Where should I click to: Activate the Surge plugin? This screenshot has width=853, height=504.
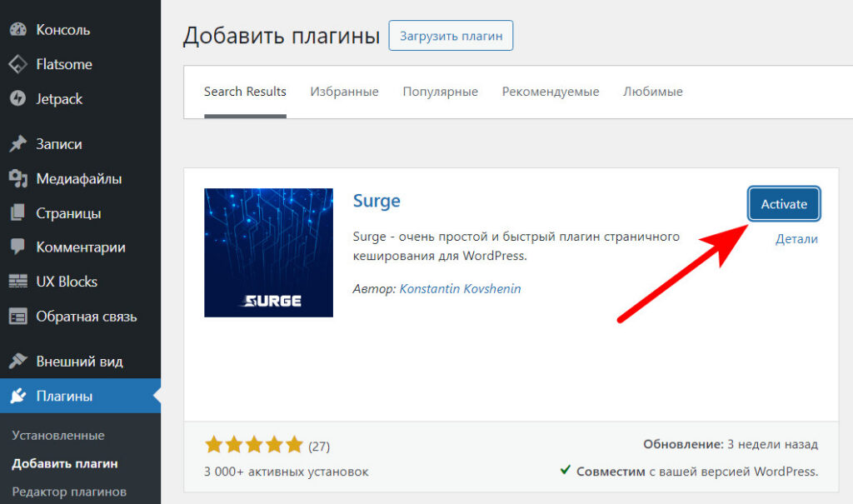coord(784,204)
